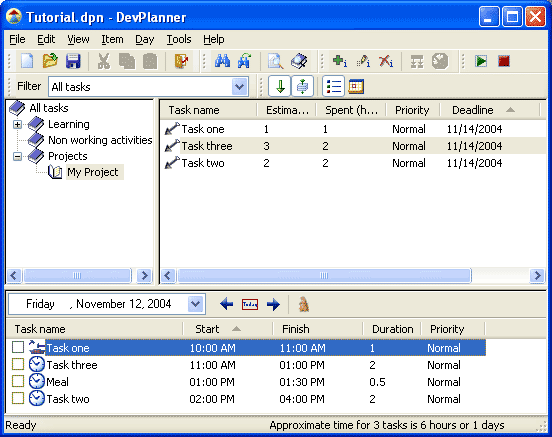Open the Tools menu
Image resolution: width=552 pixels, height=437 pixels.
tap(179, 39)
